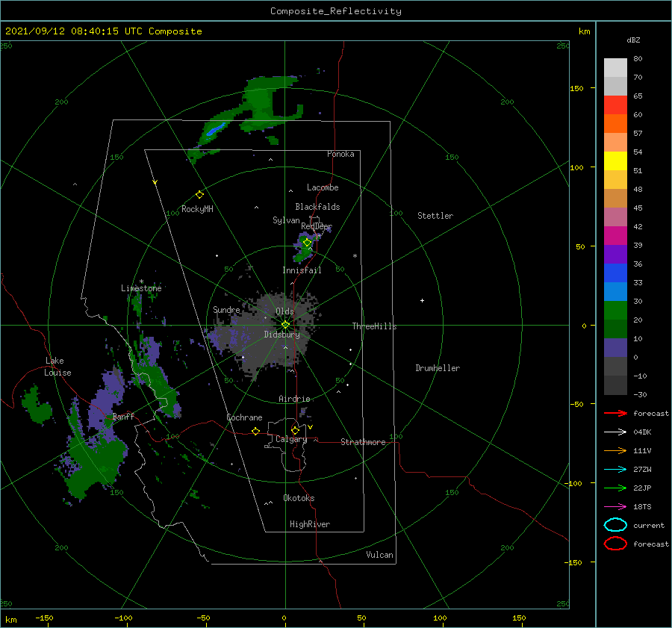The height and width of the screenshot is (628, 672).
Task: Click the 2021/09/12 08:40:15 UTC timestamp
Action: [103, 31]
